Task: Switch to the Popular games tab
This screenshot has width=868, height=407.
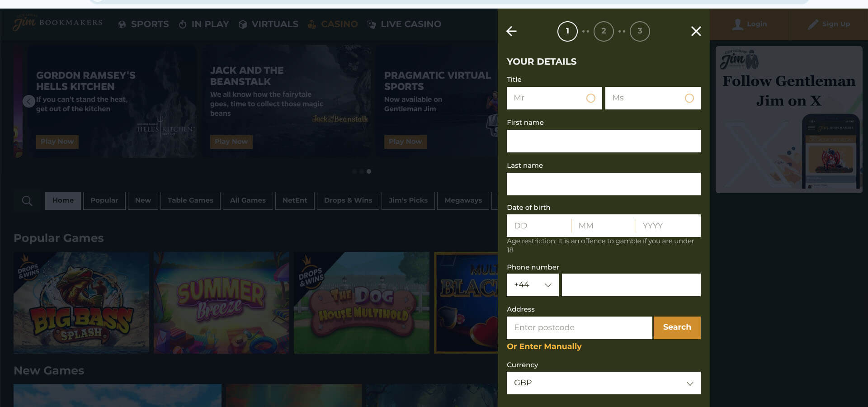Action: (104, 201)
